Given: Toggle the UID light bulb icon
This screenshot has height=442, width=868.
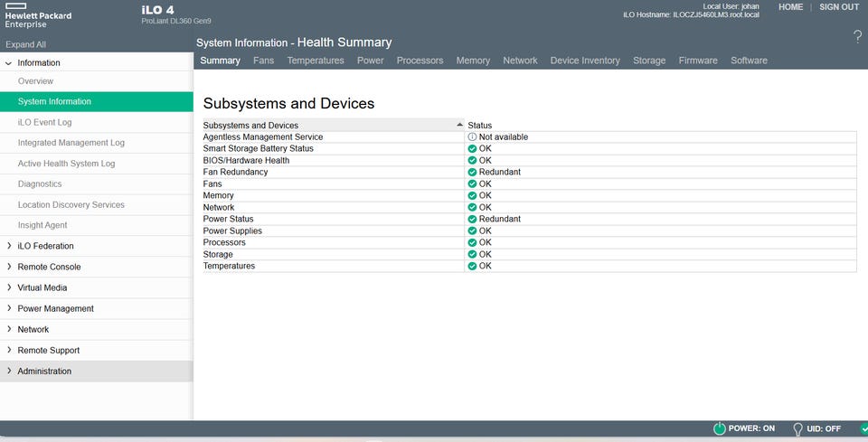Looking at the screenshot, I should pyautogui.click(x=797, y=429).
